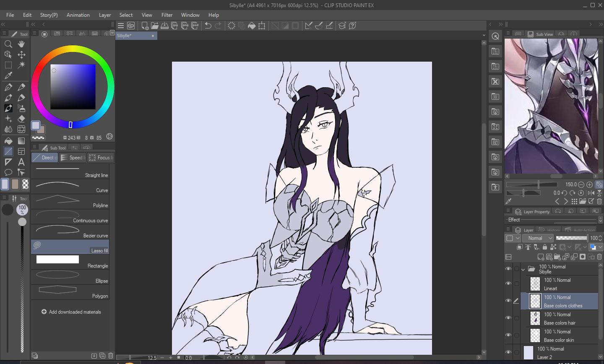This screenshot has width=604, height=364.
Task: Click Add downloaded materials
Action: click(71, 312)
